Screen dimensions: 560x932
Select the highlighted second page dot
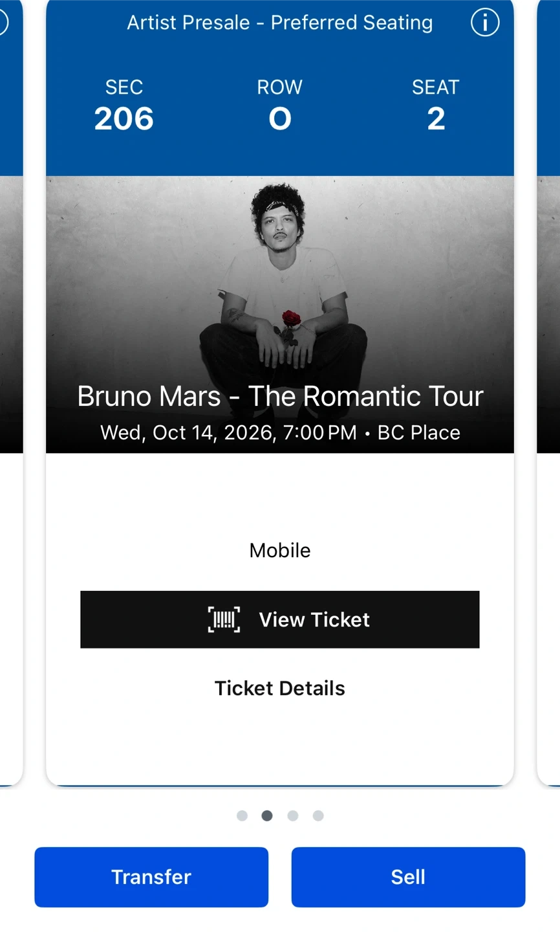coord(267,815)
